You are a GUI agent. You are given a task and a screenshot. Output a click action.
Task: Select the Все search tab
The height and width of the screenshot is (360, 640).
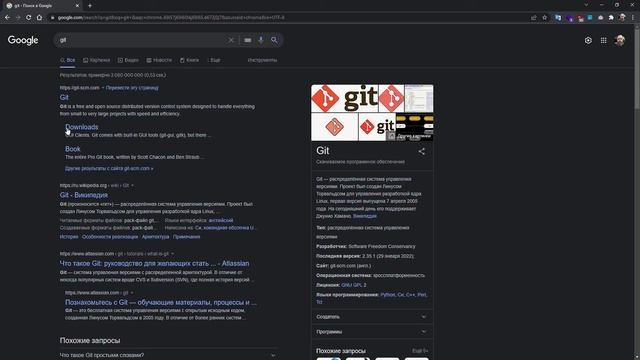(x=67, y=60)
